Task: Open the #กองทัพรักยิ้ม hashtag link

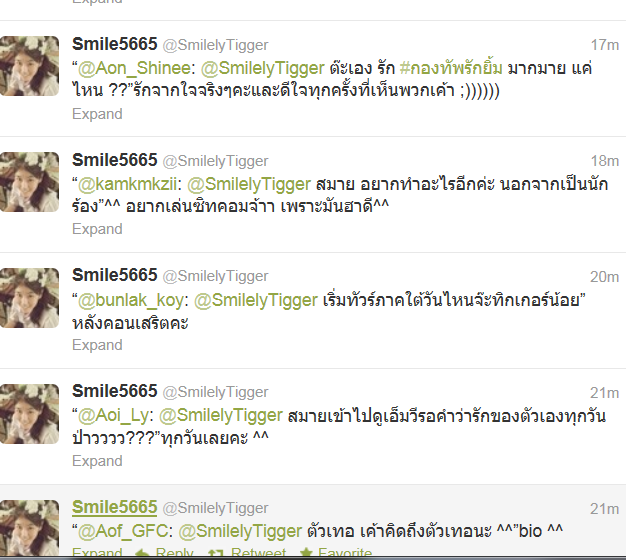Action: (x=451, y=68)
